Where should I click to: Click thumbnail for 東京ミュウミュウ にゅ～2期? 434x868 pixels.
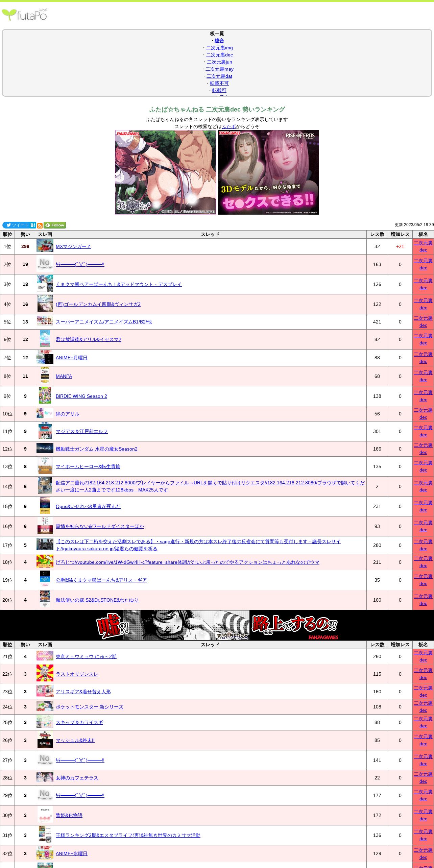tap(45, 656)
